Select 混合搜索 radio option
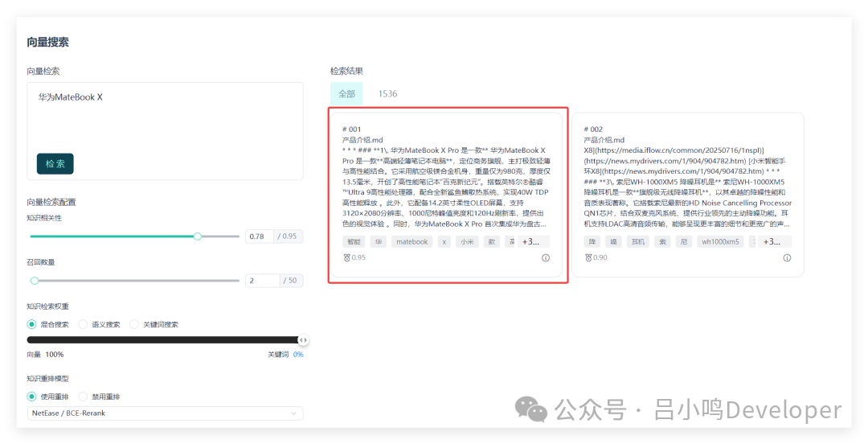The image size is (868, 444). pos(31,324)
